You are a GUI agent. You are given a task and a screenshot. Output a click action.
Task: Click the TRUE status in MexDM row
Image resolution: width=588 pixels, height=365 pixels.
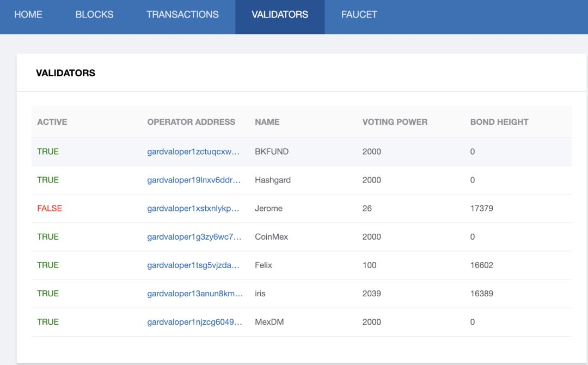(48, 322)
